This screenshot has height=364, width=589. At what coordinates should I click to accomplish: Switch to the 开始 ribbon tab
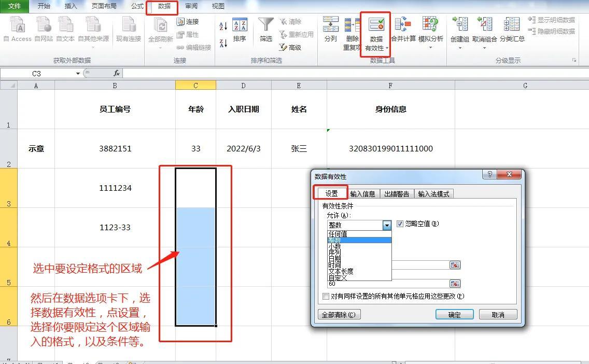[44, 6]
